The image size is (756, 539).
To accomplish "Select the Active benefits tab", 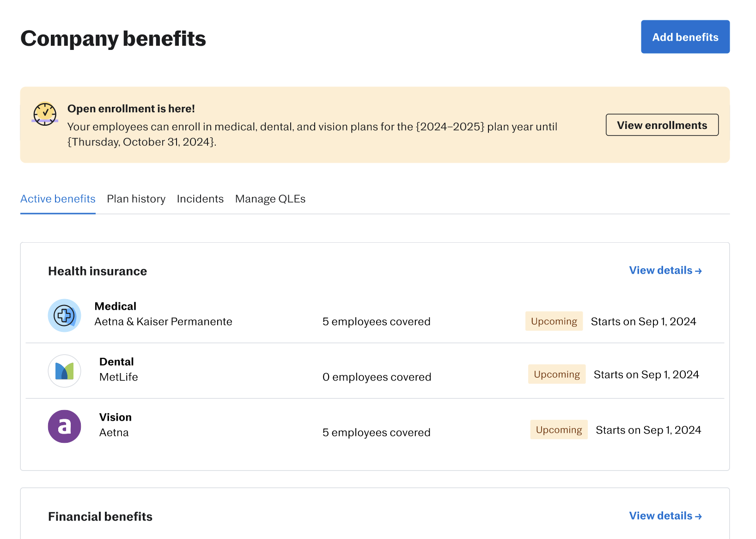I will pyautogui.click(x=58, y=199).
